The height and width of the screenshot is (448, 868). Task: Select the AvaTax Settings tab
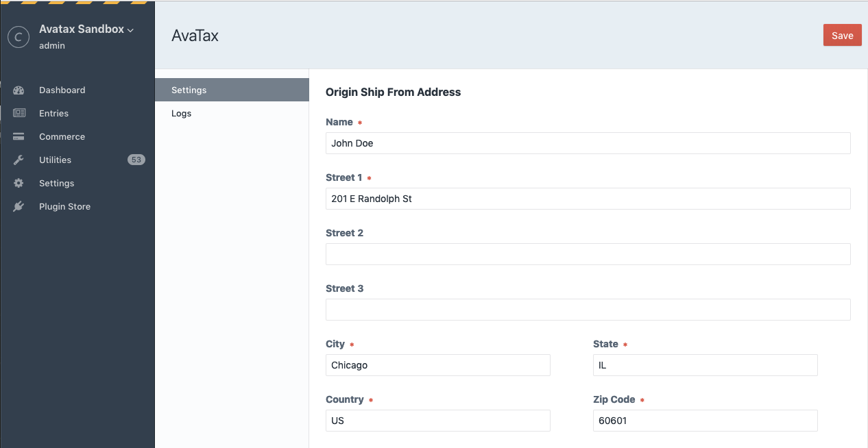[232, 90]
